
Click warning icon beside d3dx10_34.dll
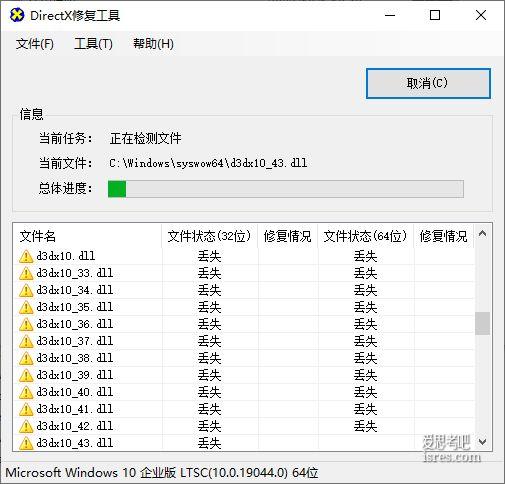point(26,290)
